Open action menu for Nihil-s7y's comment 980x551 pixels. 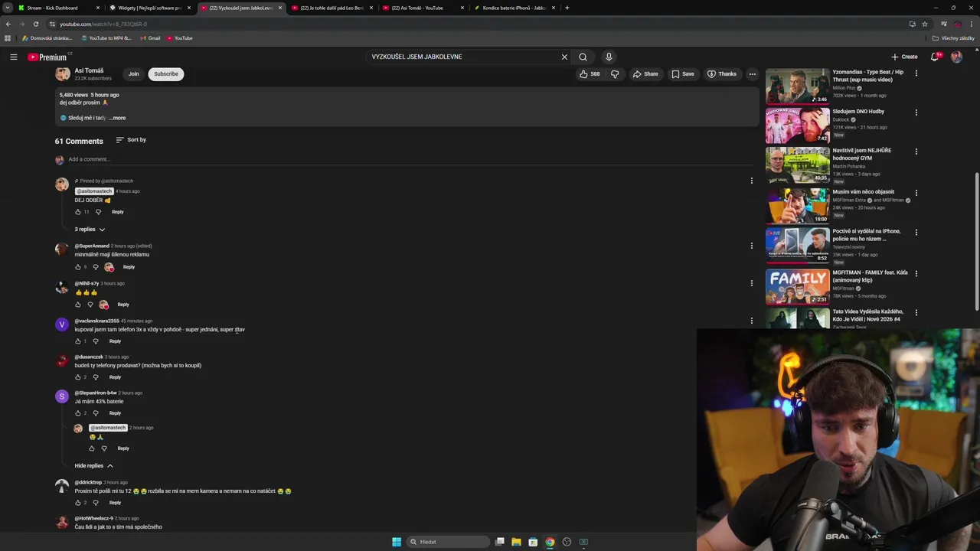tap(751, 283)
